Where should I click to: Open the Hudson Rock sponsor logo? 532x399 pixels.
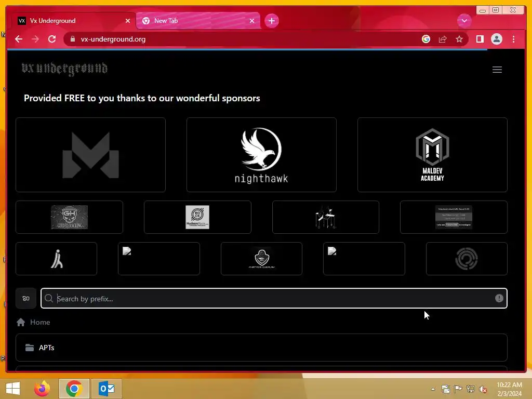(197, 217)
